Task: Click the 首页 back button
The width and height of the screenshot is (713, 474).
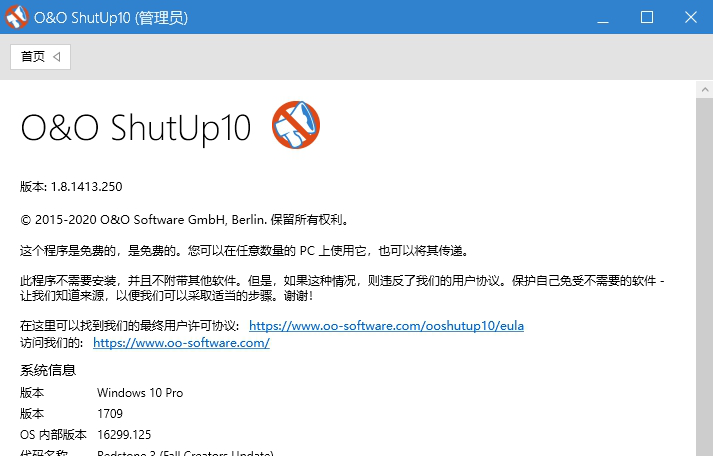Action: tap(40, 57)
